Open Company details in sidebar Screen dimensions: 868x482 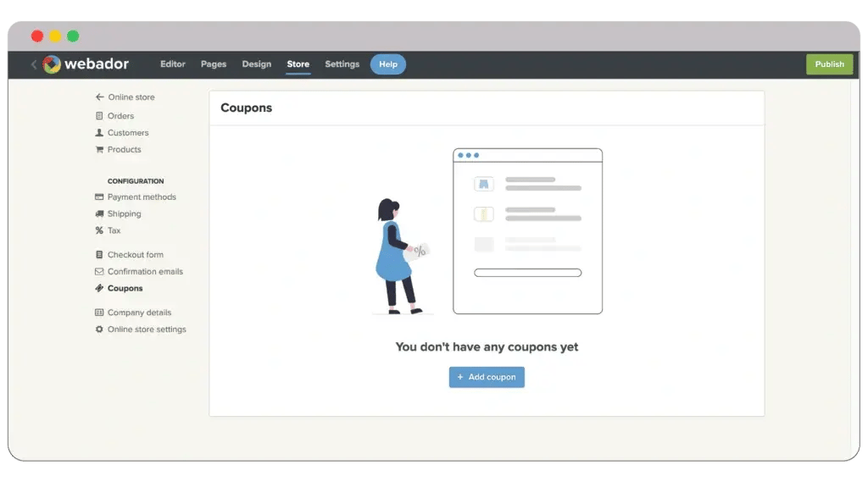pos(139,313)
